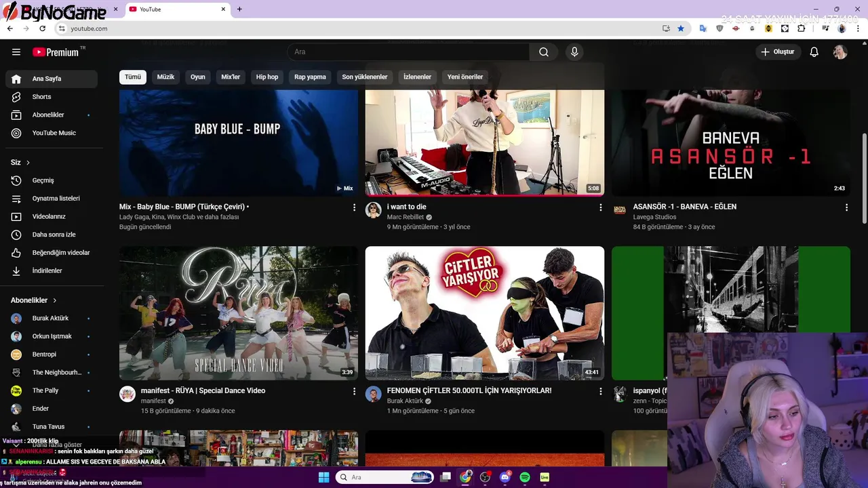Select the Mix'ler filter chip

click(231, 77)
